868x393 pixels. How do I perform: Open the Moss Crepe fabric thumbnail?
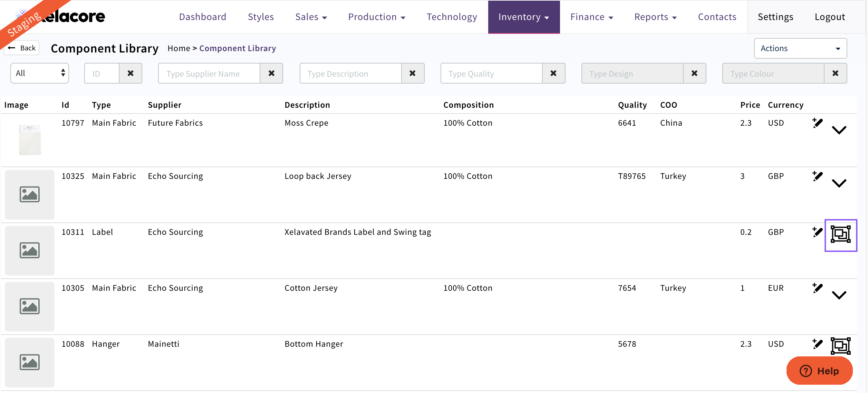(30, 140)
